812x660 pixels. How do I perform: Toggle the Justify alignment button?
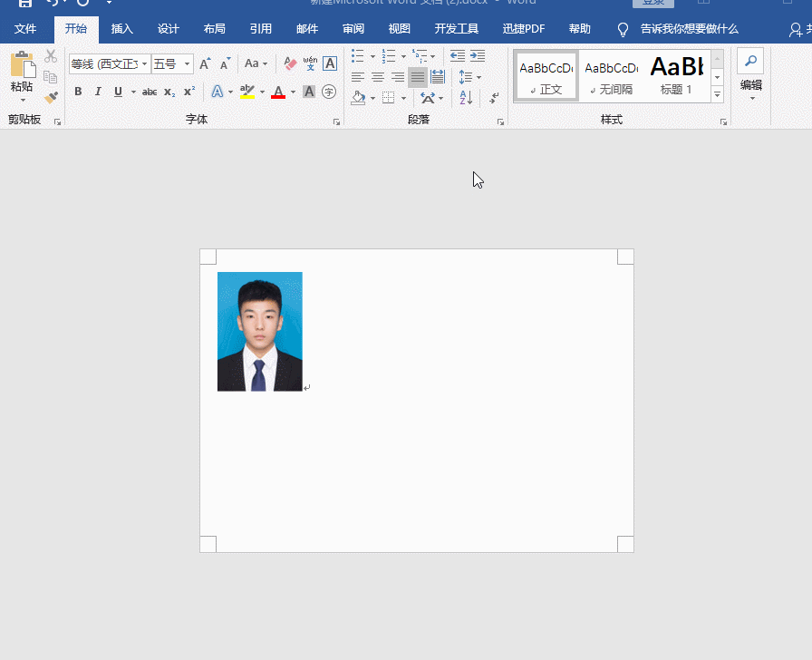coord(417,77)
